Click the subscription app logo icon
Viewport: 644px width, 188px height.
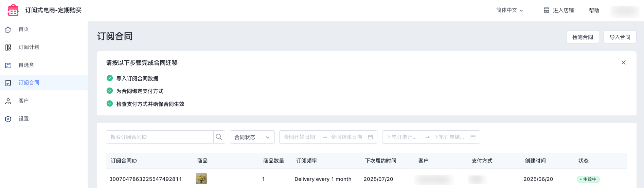pyautogui.click(x=13, y=10)
